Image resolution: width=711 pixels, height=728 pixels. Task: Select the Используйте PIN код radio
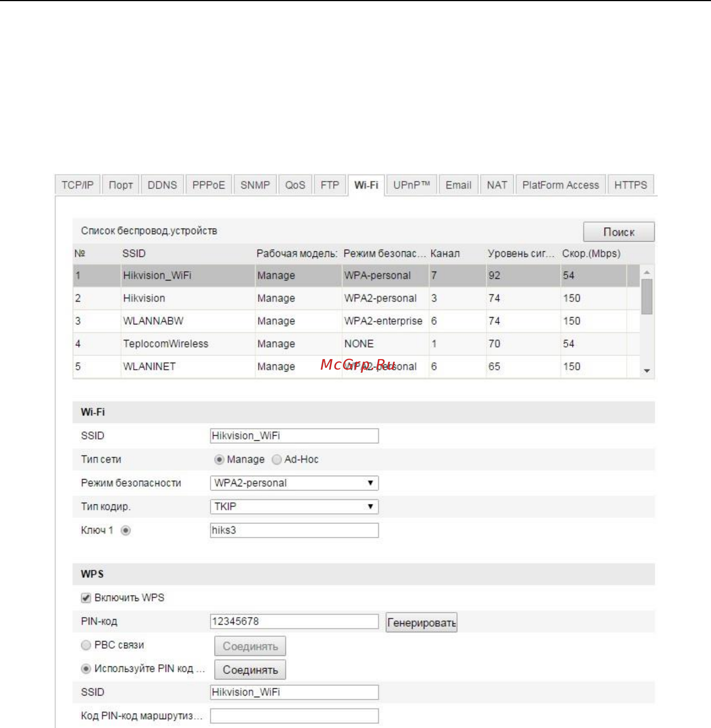coord(86,669)
